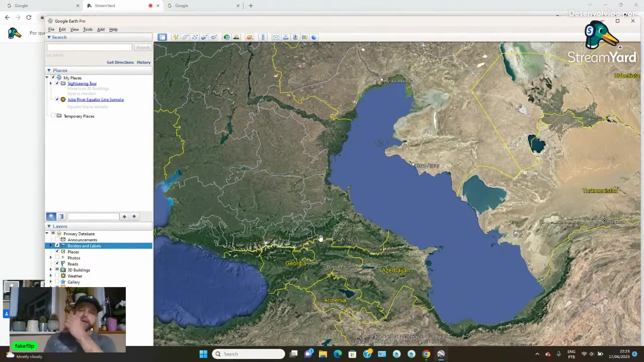The height and width of the screenshot is (362, 644).
Task: Click the Places filter text field
Action: point(93,216)
